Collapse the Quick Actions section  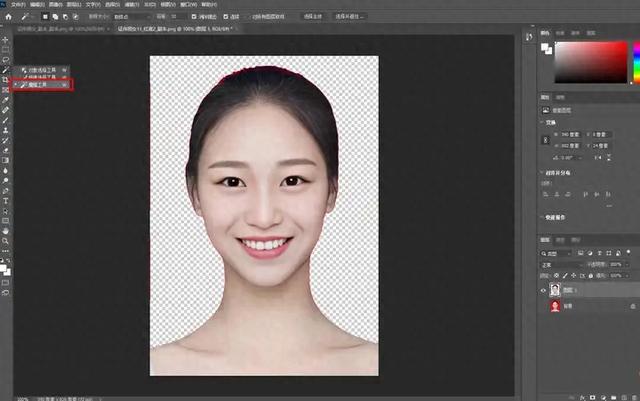click(x=542, y=217)
